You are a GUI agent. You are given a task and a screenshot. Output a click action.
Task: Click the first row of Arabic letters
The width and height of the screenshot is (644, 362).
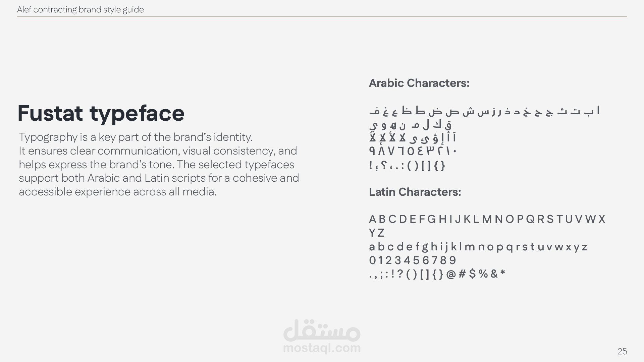484,111
